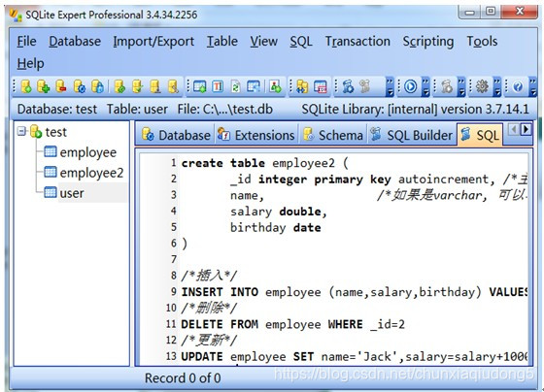Viewport: 544px width, 392px height.
Task: Click the blue question mark help icon
Action: tap(518, 86)
